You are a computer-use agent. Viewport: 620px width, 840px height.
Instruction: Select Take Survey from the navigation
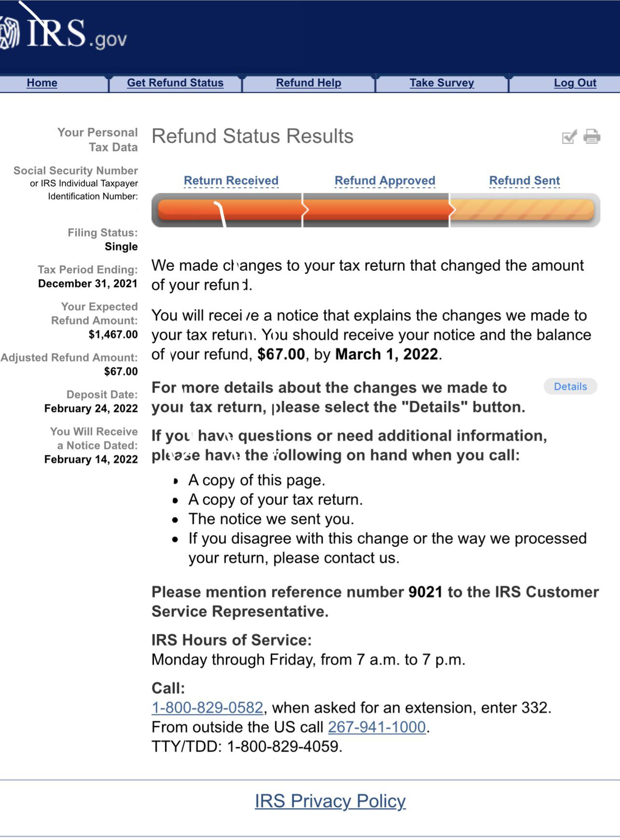pyautogui.click(x=441, y=83)
